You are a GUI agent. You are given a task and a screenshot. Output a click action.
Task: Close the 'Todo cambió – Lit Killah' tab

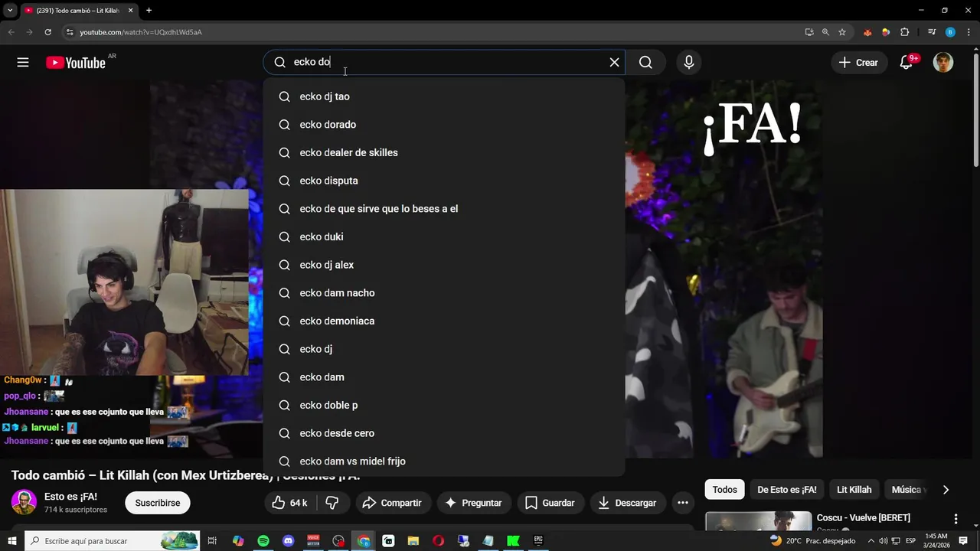click(x=130, y=10)
